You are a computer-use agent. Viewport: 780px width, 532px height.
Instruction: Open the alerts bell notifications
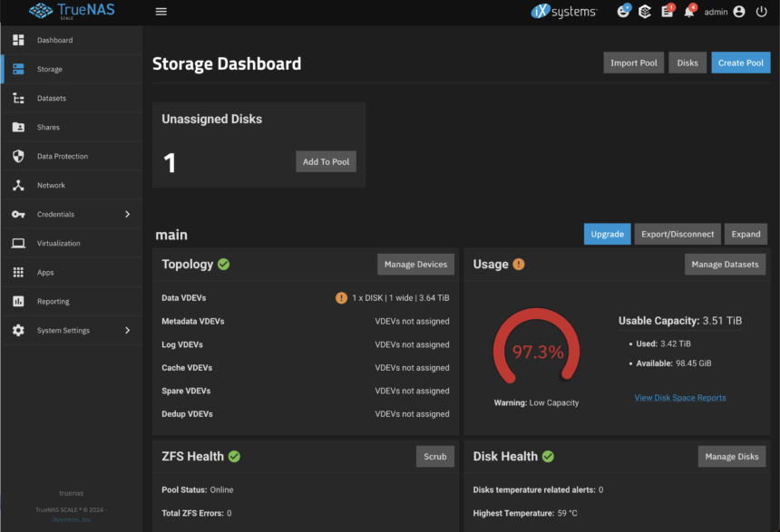click(689, 12)
